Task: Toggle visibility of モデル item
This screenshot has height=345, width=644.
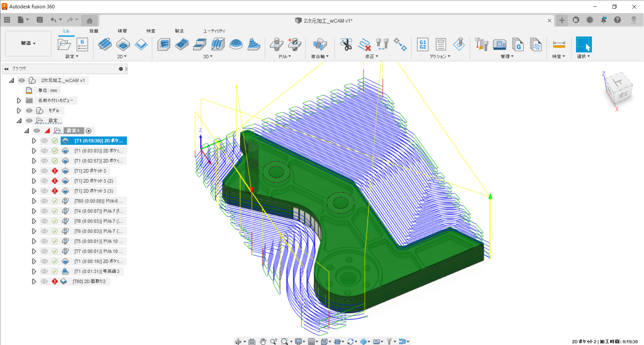Action: point(30,111)
